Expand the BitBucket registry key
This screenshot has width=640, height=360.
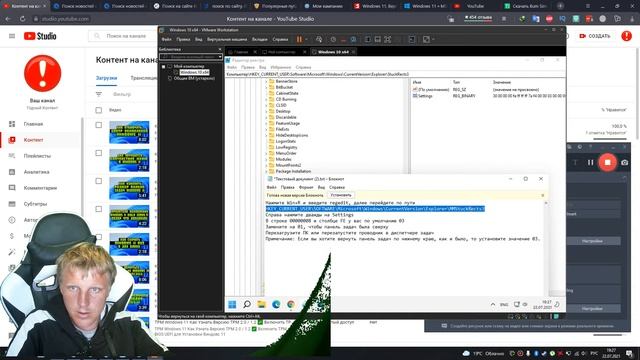pos(266,87)
